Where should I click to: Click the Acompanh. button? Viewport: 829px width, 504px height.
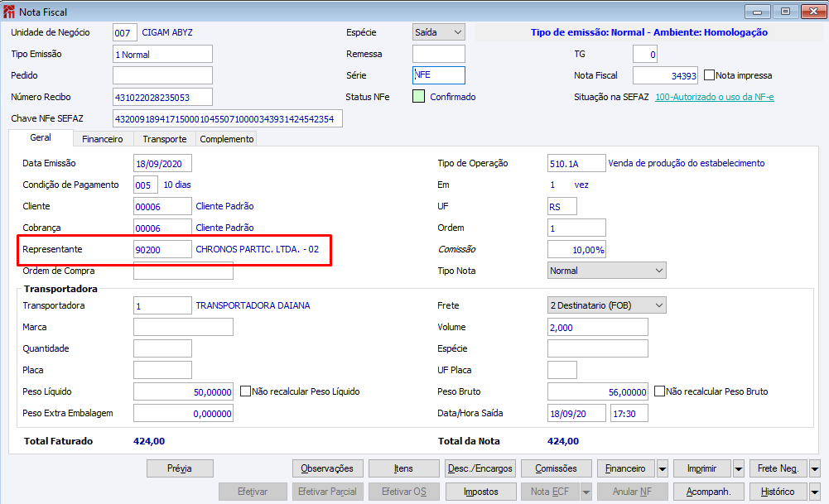709,492
